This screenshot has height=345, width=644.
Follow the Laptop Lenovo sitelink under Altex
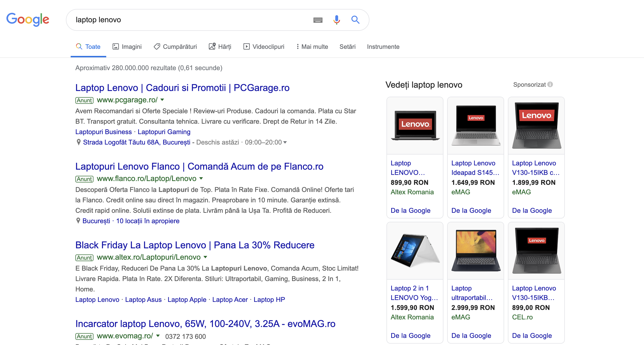[97, 300]
